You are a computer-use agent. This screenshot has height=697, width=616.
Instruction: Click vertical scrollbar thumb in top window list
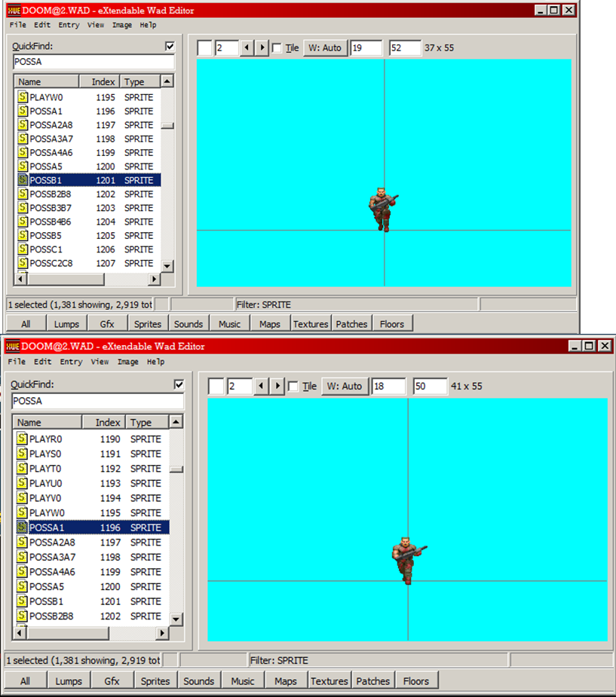click(x=167, y=126)
